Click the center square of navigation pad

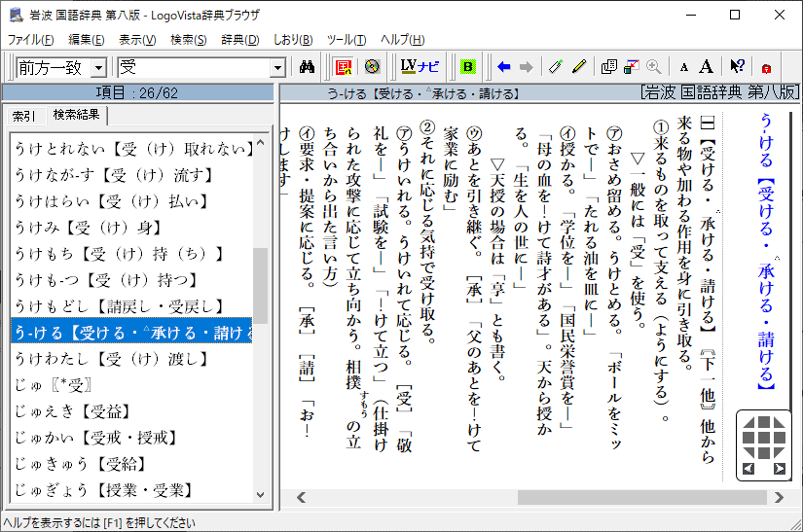coord(764,438)
